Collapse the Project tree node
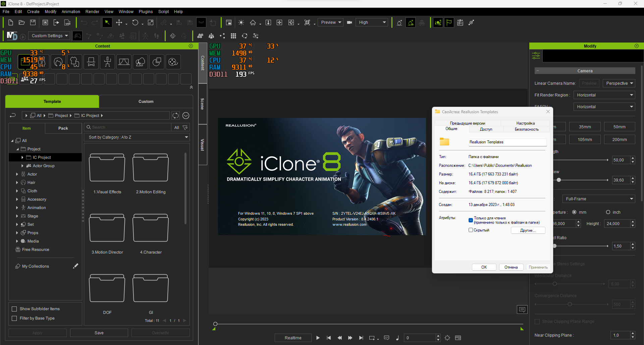 [x=17, y=149]
